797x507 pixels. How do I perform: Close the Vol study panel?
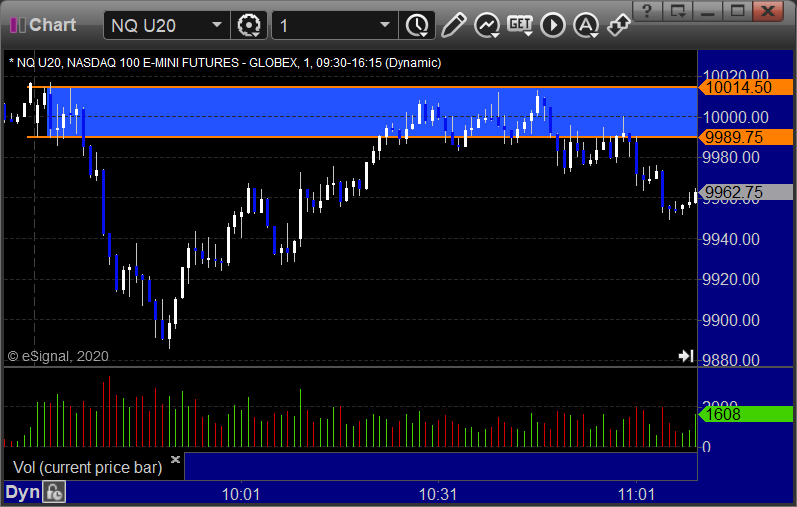pos(175,459)
